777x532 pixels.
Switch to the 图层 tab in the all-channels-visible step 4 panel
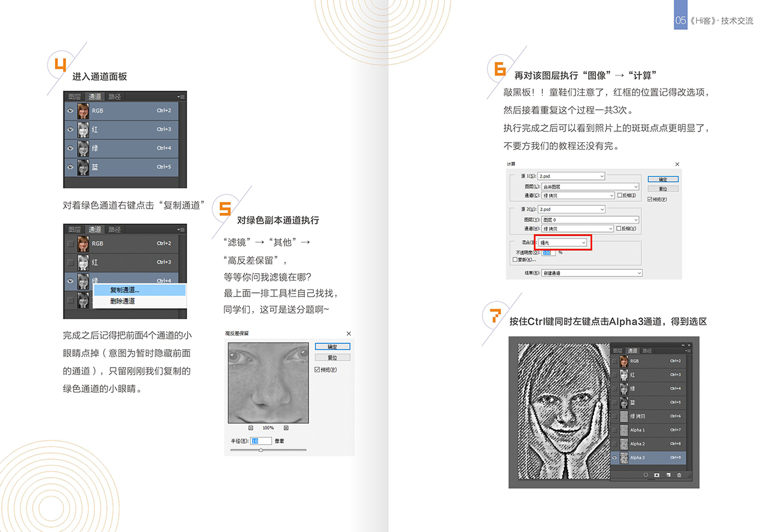[75, 96]
